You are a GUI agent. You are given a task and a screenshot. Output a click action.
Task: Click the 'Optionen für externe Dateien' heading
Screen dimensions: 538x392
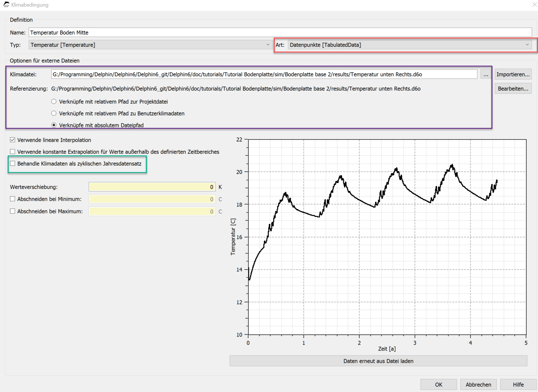(44, 61)
